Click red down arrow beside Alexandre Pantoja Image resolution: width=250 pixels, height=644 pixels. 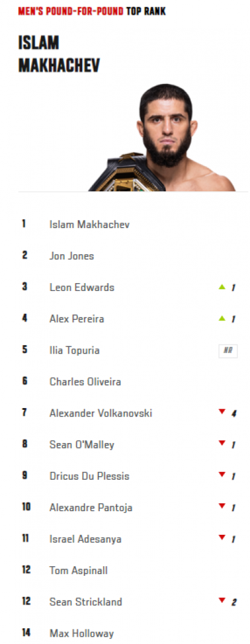222,506
